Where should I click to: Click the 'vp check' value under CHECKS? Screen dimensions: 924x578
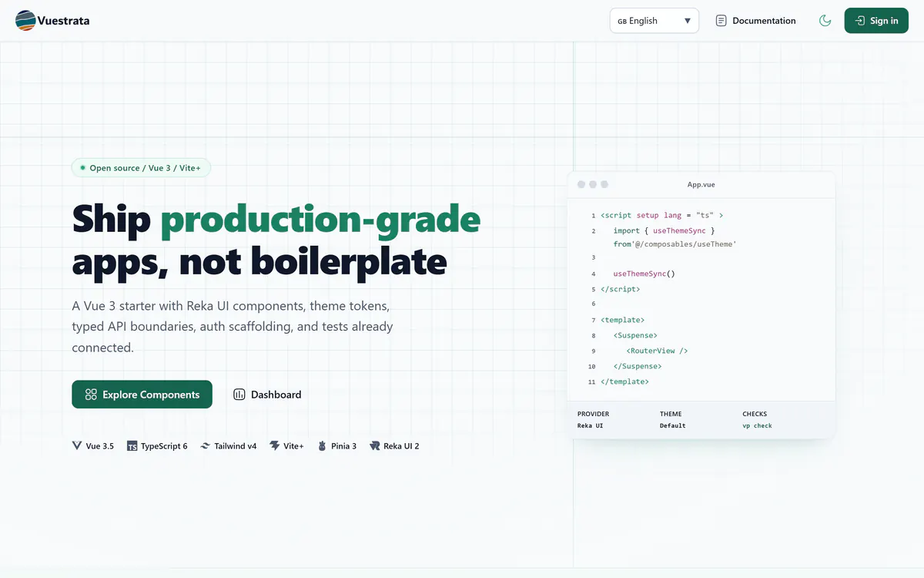point(757,426)
